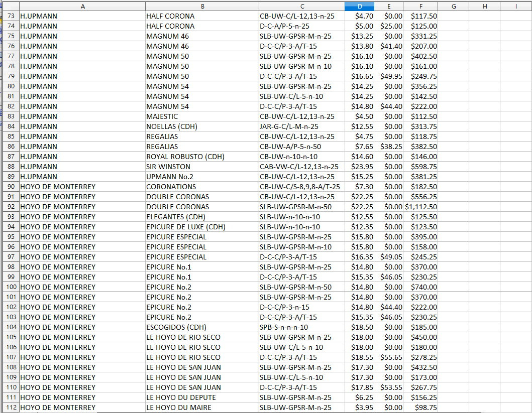
Task: Click cell ROYAL ROBUSTO (CDH)
Action: click(202, 157)
